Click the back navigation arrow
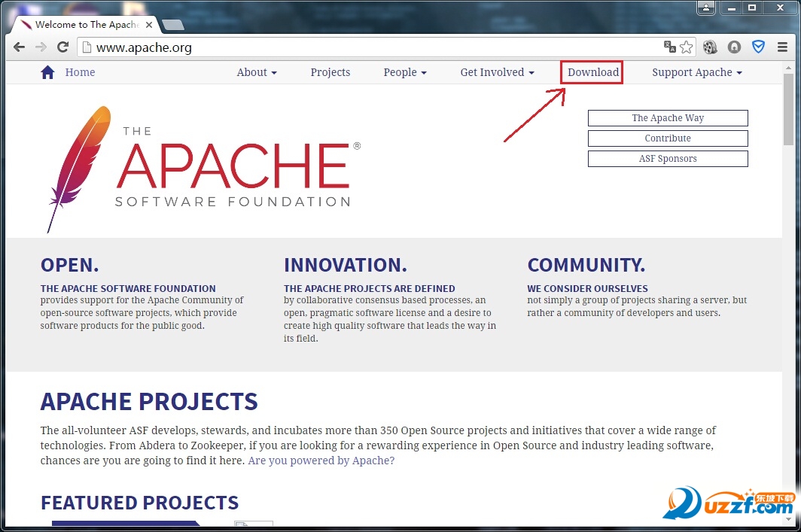 click(x=19, y=47)
